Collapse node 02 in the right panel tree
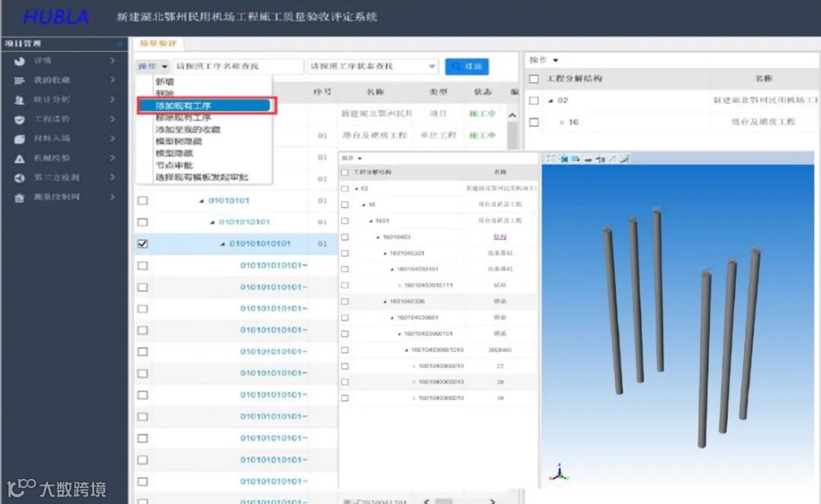821x504 pixels. tap(550, 100)
